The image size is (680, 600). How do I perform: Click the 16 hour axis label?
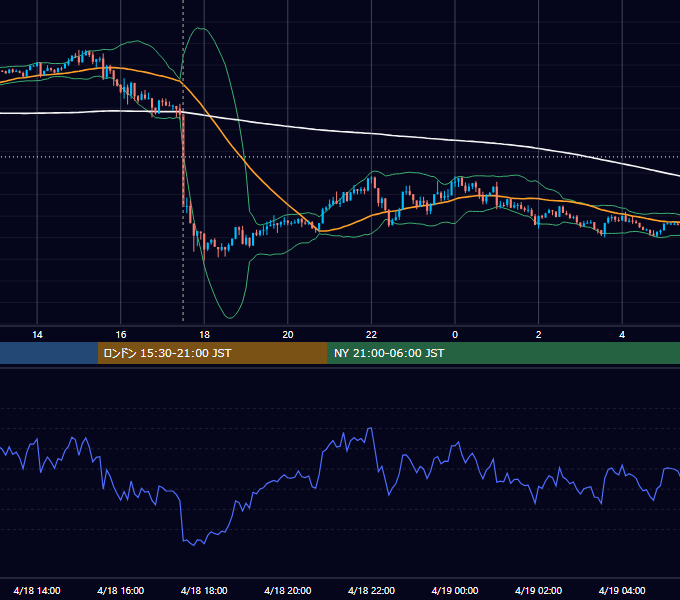121,335
